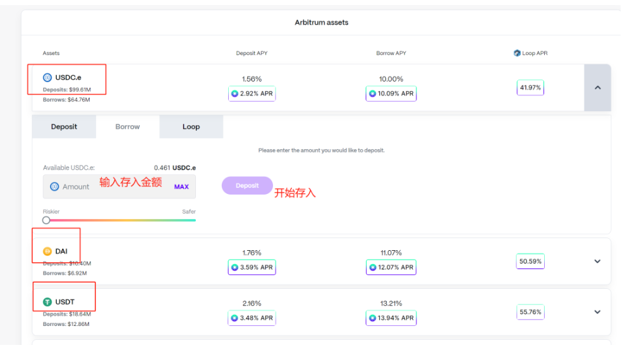644x350 pixels.
Task: Click the 13.94% APR badge for USDT
Action: [x=391, y=318]
